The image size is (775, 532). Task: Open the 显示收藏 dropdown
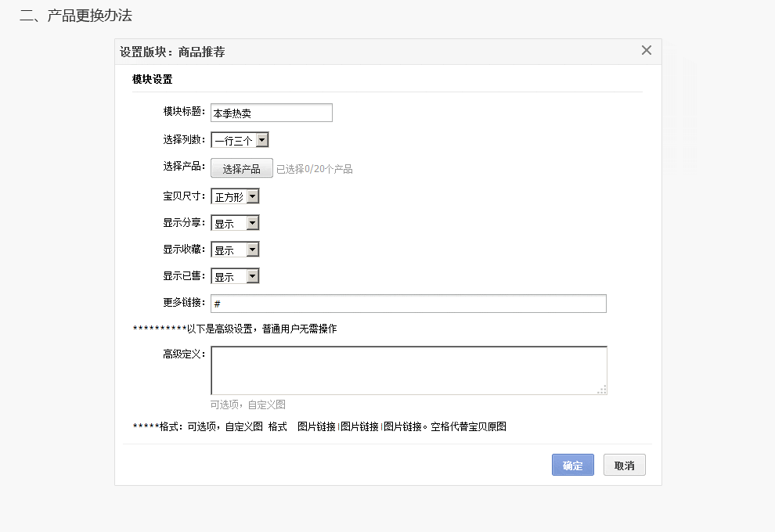(235, 250)
